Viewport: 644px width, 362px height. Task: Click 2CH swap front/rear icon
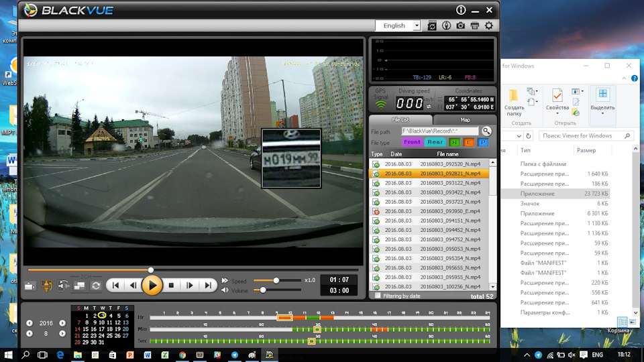click(96, 286)
